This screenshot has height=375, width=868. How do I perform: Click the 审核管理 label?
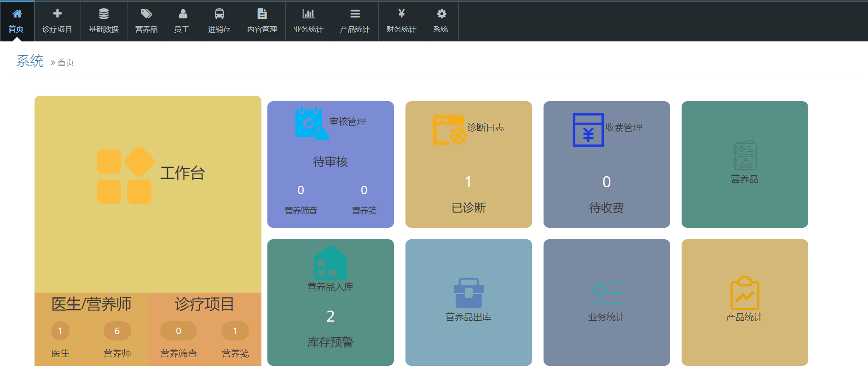click(x=348, y=121)
